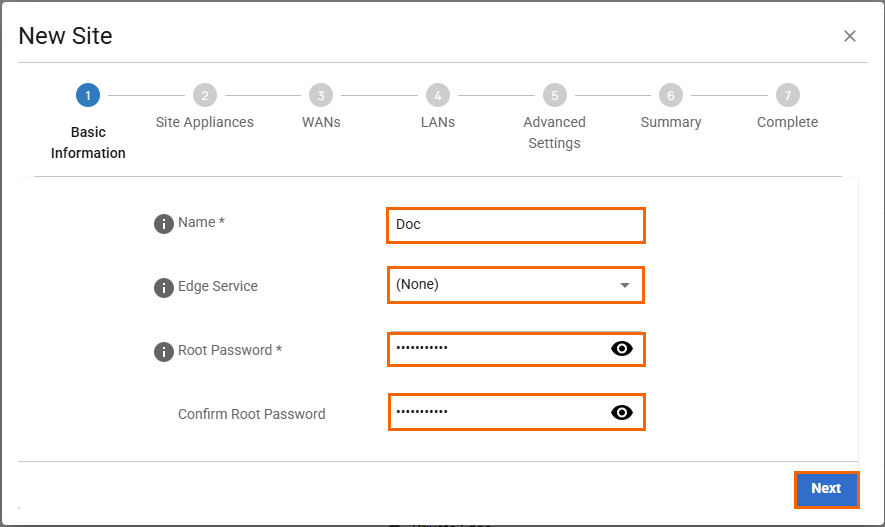Open step 4 LANs
The width and height of the screenshot is (885, 527).
(x=437, y=96)
